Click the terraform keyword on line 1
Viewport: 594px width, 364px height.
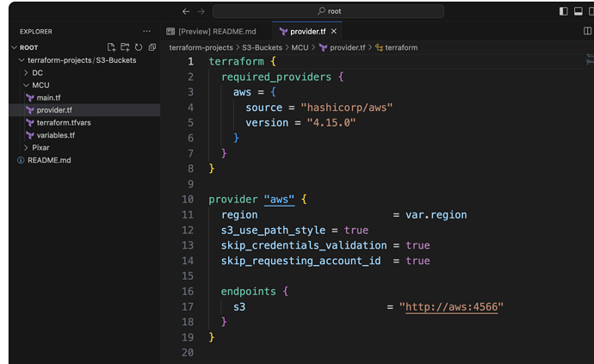coord(237,62)
